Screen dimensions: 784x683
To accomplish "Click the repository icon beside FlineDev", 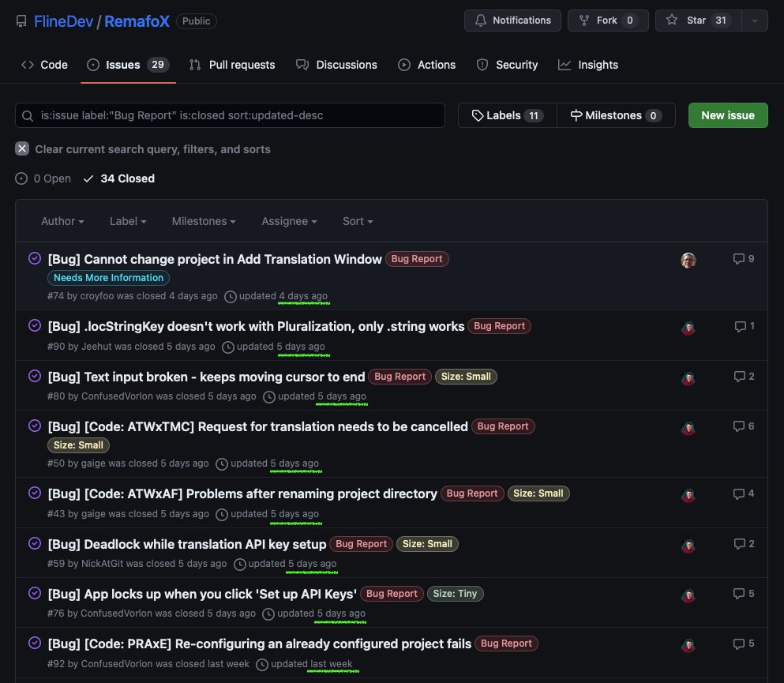I will (21, 21).
